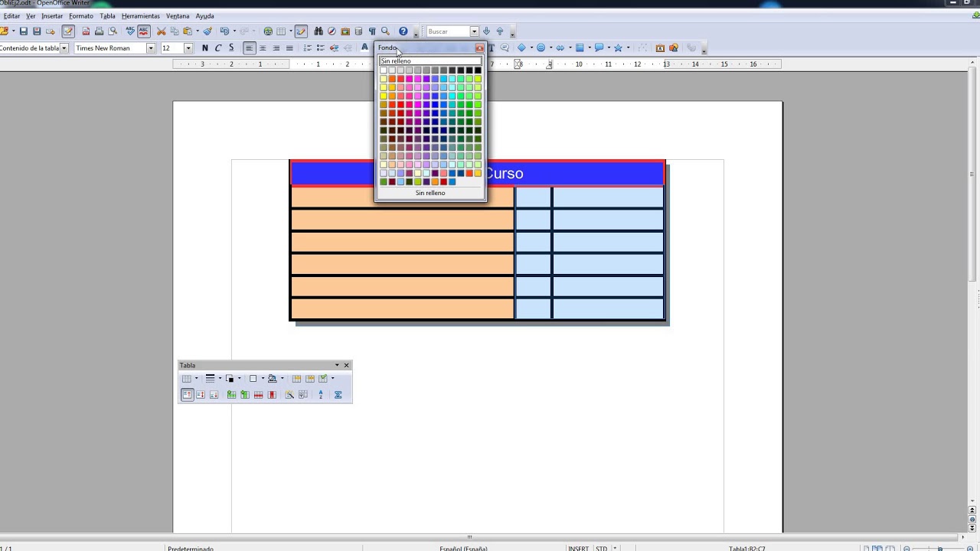Image resolution: width=980 pixels, height=551 pixels.
Task: Open the Ayuda menu
Action: (x=204, y=16)
